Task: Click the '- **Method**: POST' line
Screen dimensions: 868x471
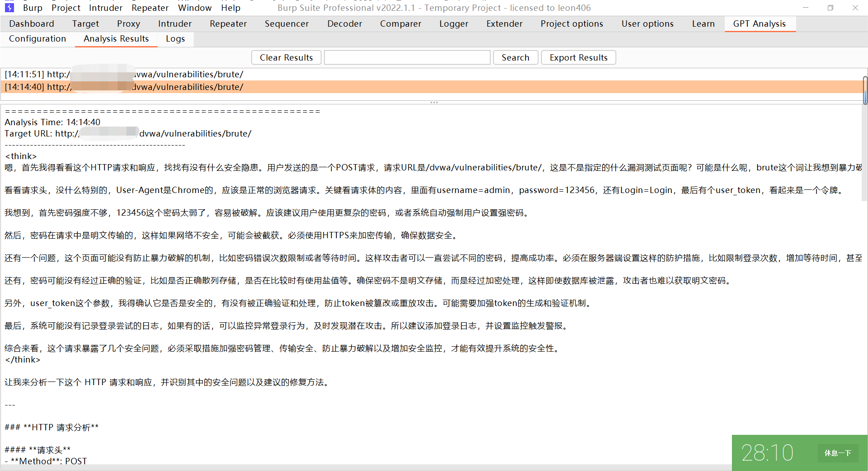Action: point(46,461)
